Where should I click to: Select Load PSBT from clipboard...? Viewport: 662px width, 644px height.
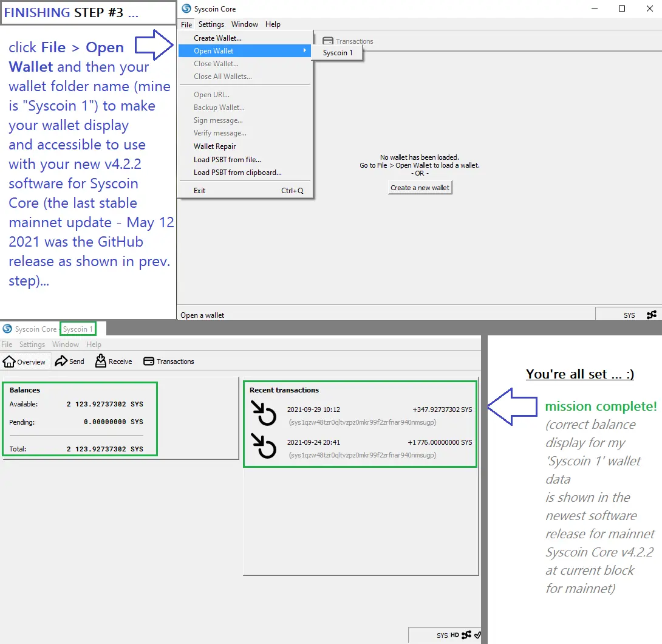point(245,173)
